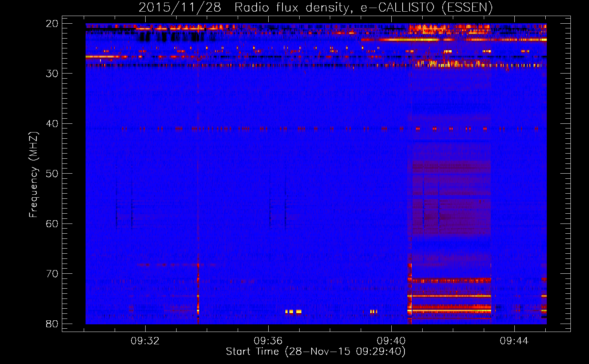Click the '60' frequency tick label
This screenshot has height=364, width=589.
(x=52, y=223)
